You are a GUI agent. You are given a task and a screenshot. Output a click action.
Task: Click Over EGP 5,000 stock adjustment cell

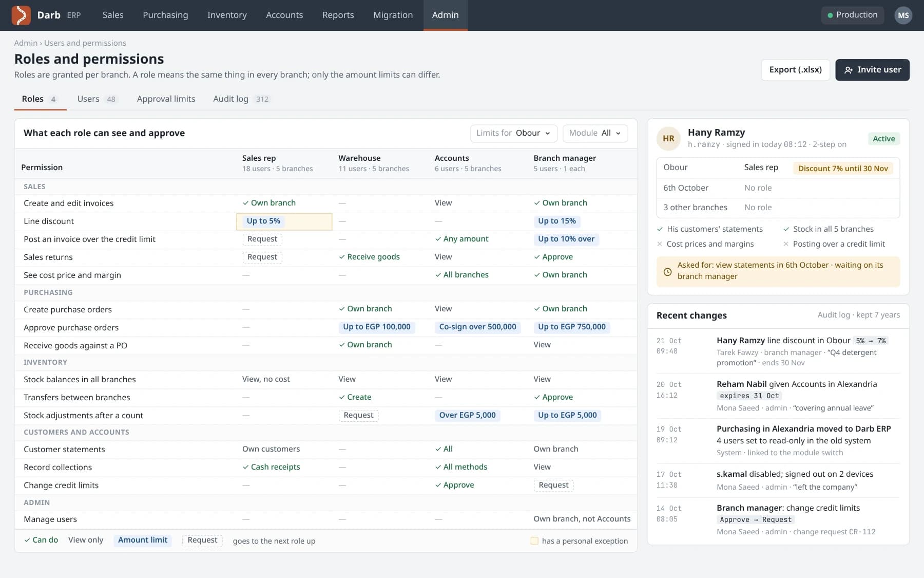pos(467,415)
